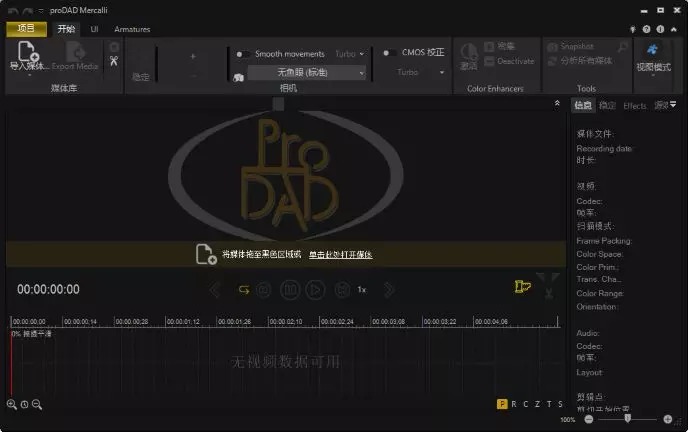The image size is (688, 432).
Task: Click the 1x playback speed
Action: coord(362,290)
